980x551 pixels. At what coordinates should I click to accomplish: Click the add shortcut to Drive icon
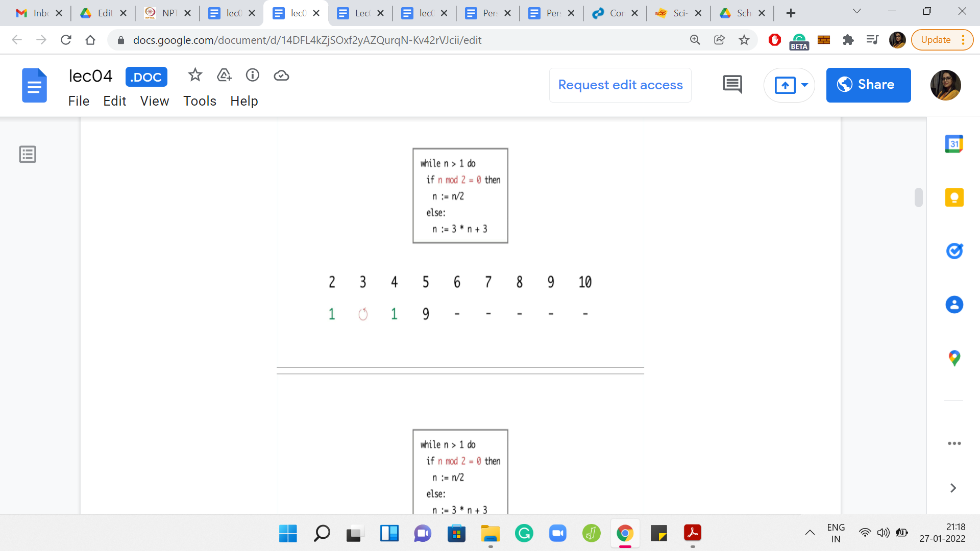[x=224, y=76]
